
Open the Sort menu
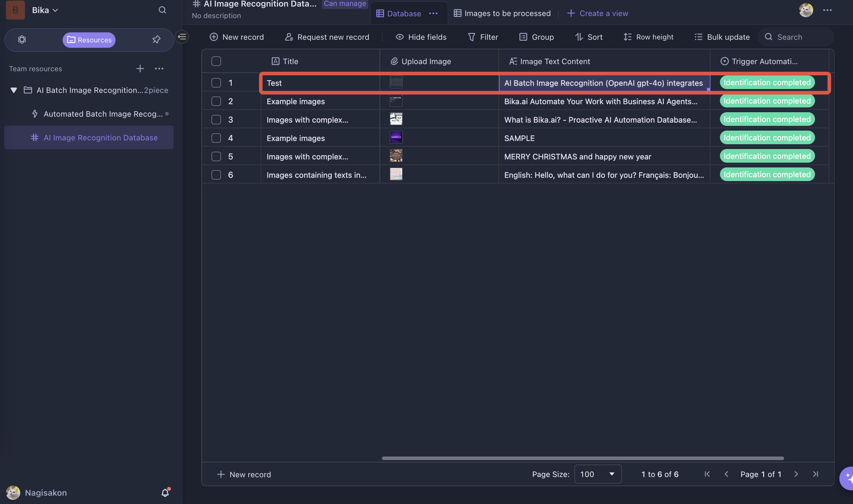click(x=589, y=37)
